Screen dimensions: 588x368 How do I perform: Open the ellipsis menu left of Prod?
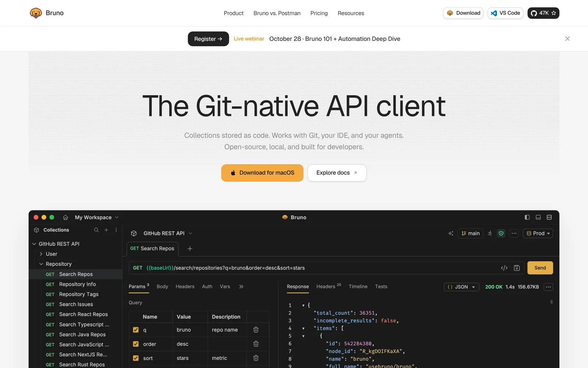(x=514, y=233)
